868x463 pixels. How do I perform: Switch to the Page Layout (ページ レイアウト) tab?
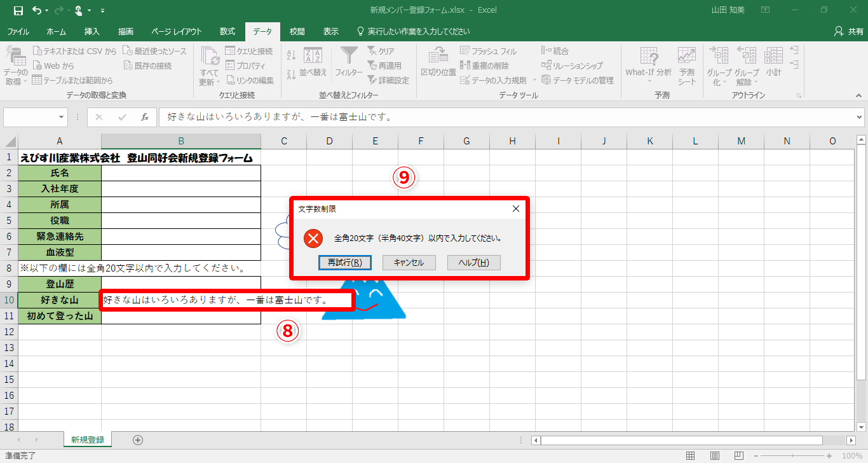coord(177,31)
